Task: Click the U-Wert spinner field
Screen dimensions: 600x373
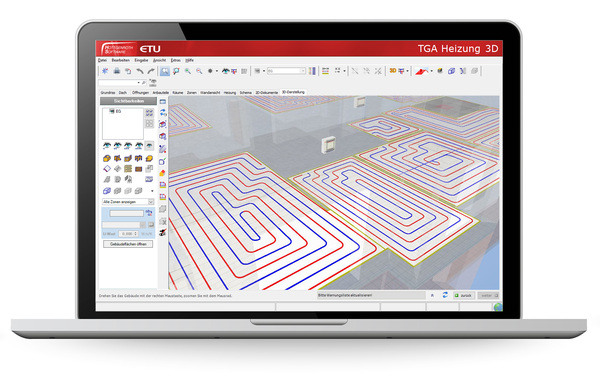Action: 128,233
